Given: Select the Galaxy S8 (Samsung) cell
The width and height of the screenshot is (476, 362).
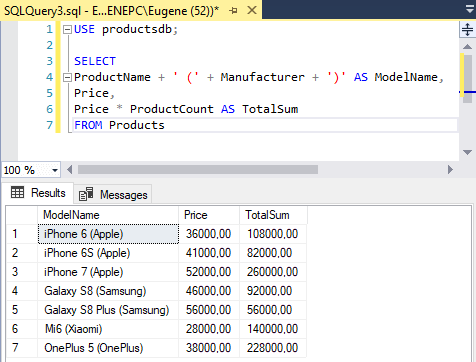Looking at the screenshot, I should [108, 291].
